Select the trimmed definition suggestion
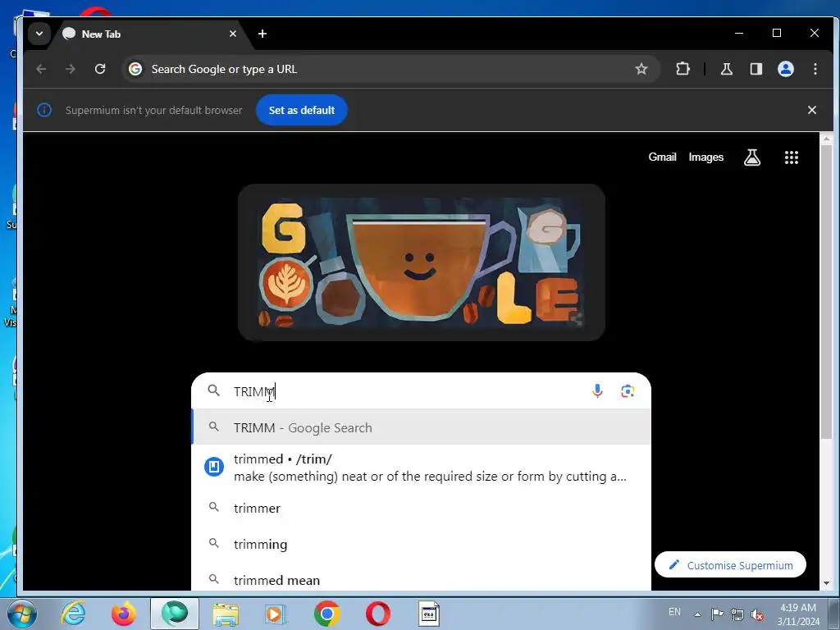The width and height of the screenshot is (840, 630). [421, 468]
